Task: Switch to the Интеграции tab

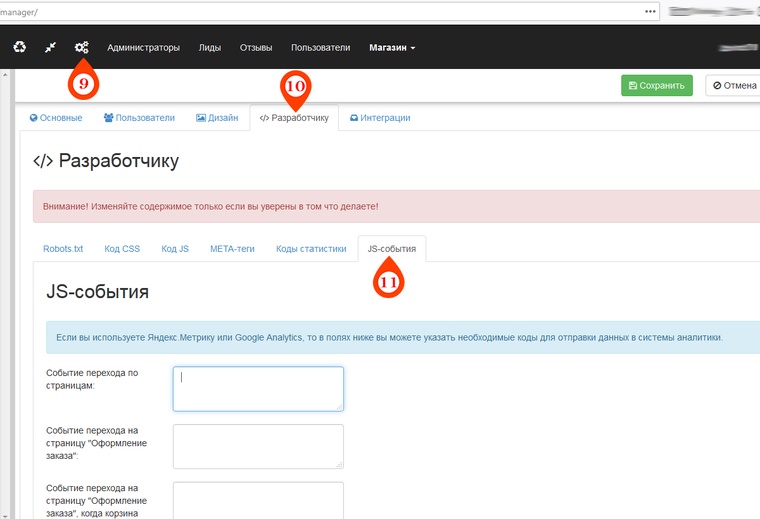Action: [x=380, y=118]
